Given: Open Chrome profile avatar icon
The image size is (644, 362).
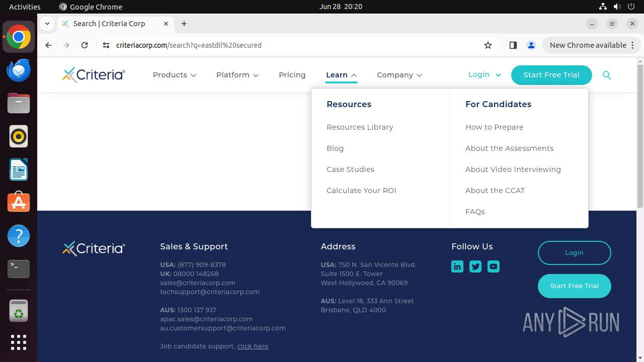Looking at the screenshot, I should (x=531, y=45).
